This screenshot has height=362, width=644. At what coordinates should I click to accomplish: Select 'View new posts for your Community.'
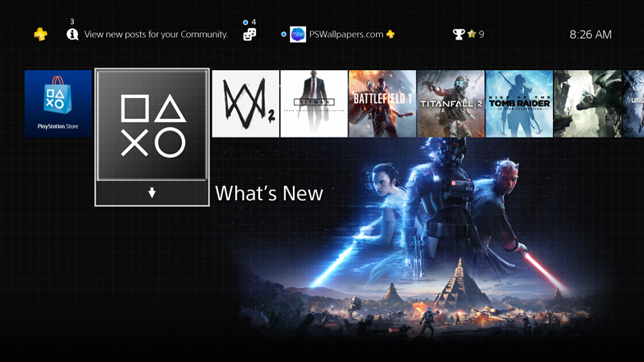(x=156, y=35)
